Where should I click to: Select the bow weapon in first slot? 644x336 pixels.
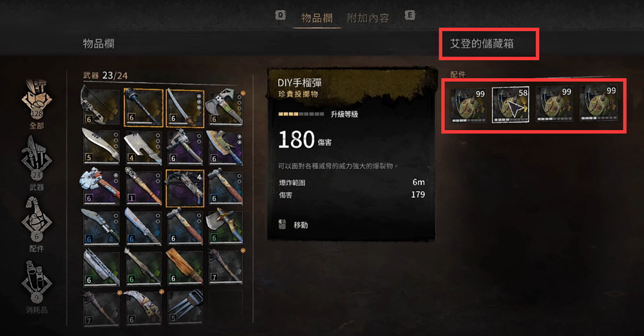(x=100, y=106)
